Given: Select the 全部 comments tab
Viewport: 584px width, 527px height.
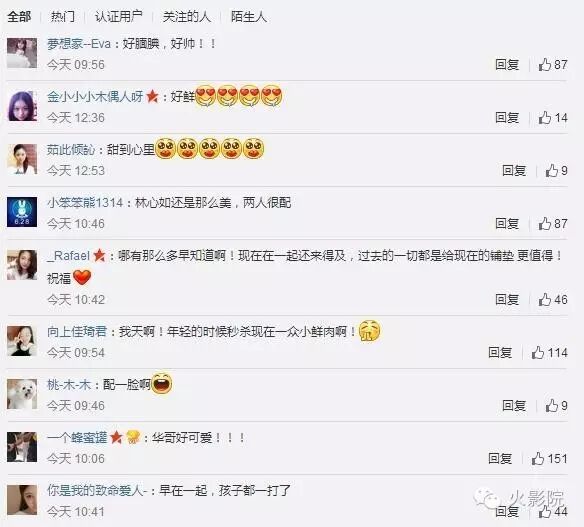Looking at the screenshot, I should coord(19,16).
